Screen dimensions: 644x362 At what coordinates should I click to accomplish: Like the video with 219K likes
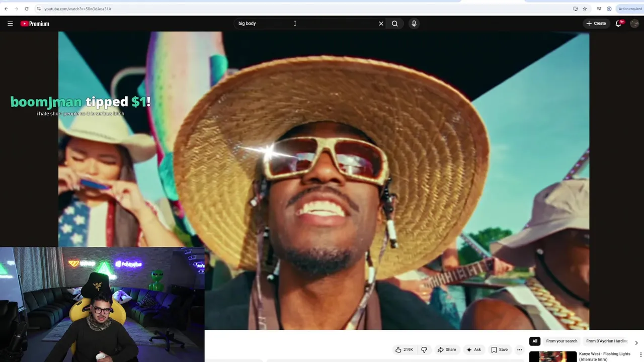click(404, 350)
